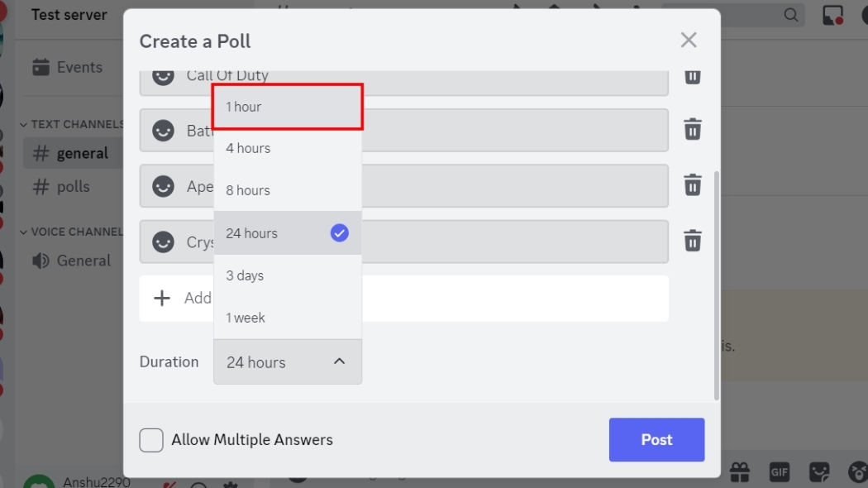This screenshot has height=488, width=868.
Task: Delete the Call Of Duty poll answer
Action: click(x=692, y=75)
